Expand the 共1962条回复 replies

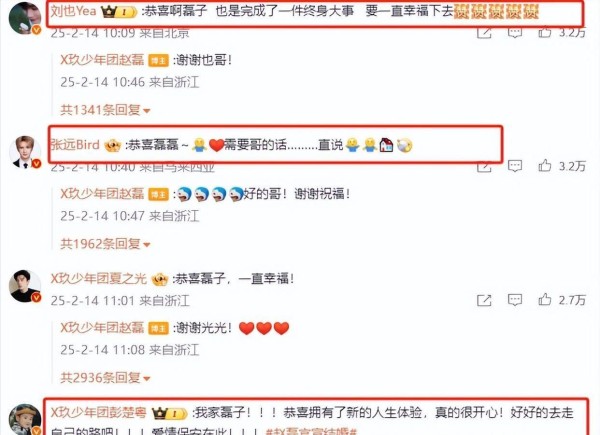pos(105,244)
